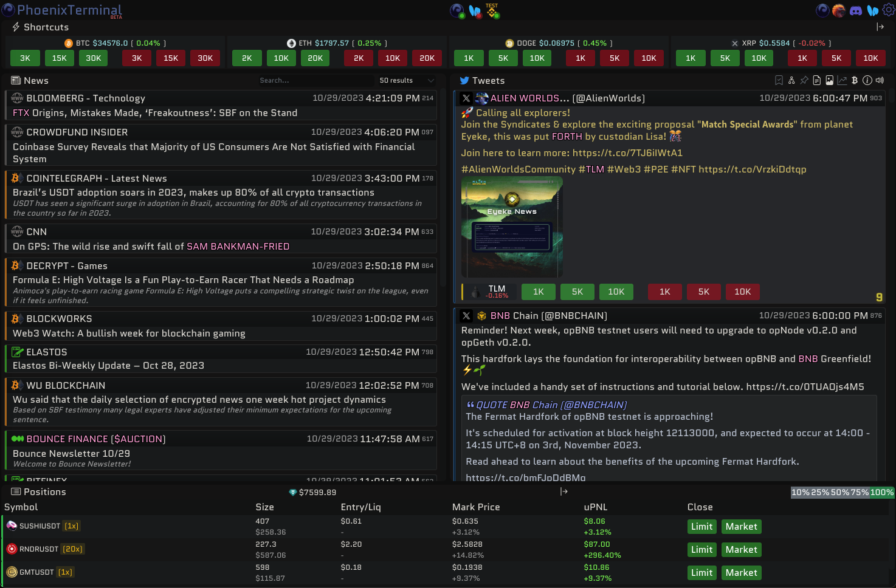Collapse the Shortcuts panel with the arrow icon

[x=880, y=27]
